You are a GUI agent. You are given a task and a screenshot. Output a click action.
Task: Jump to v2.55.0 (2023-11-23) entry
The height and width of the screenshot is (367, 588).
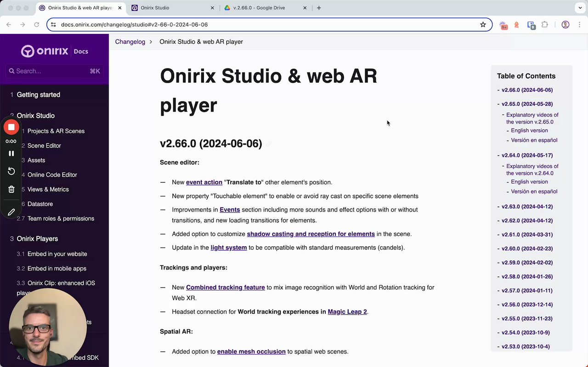point(527,319)
